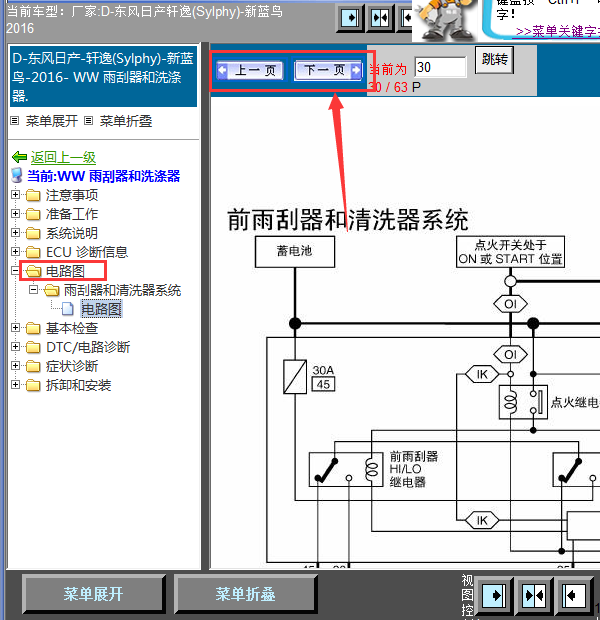The width and height of the screenshot is (600, 620).
Task: Click 症状诊断 folder icon
Action: tap(33, 366)
